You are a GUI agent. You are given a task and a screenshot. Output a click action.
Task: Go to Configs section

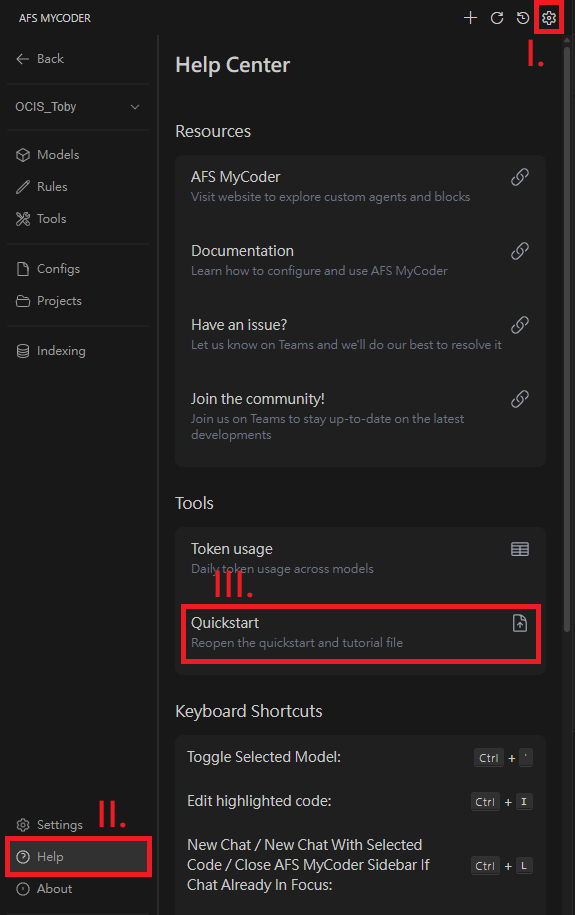pyautogui.click(x=78, y=269)
